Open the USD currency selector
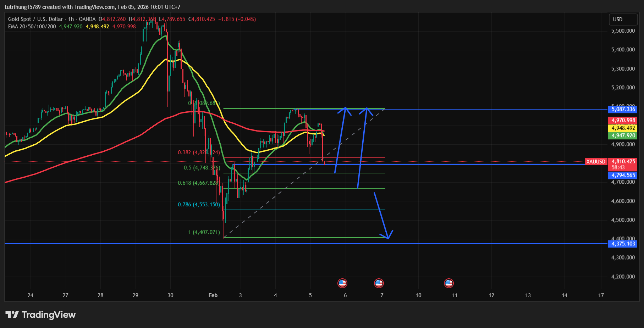The height and width of the screenshot is (328, 644). pos(623,20)
